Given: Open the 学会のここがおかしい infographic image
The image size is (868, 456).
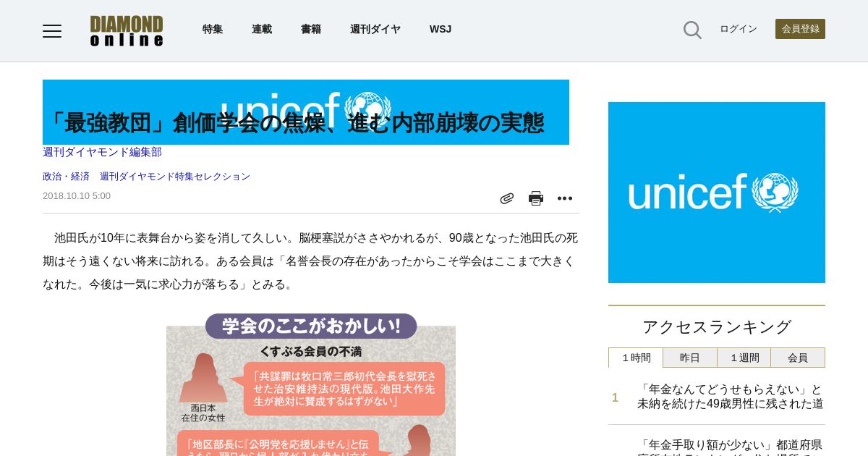Looking at the screenshot, I should tap(311, 384).
